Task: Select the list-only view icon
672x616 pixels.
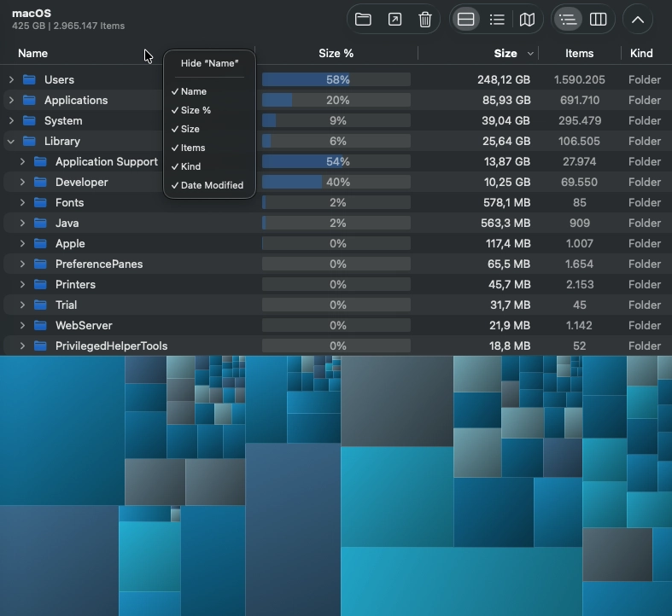Action: (x=497, y=20)
